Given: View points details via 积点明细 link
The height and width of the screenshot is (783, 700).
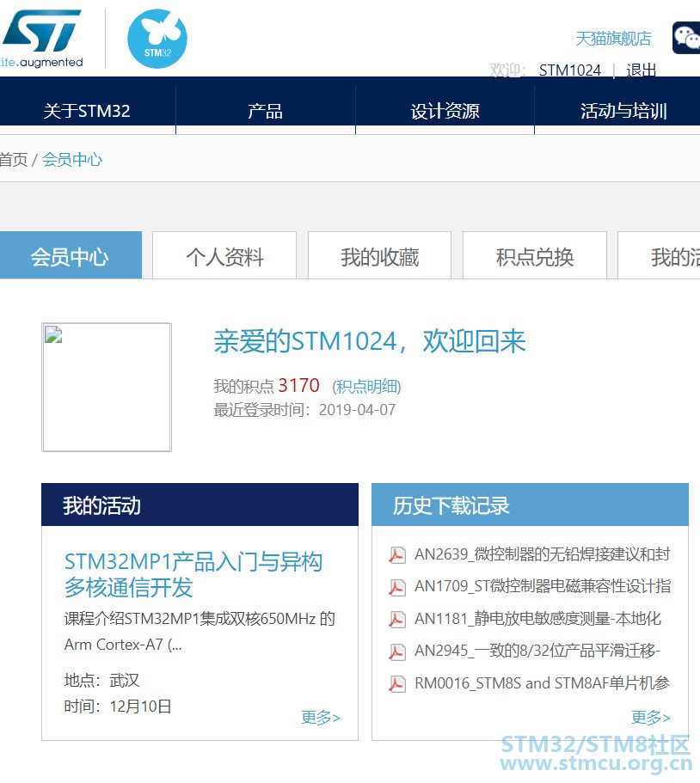Looking at the screenshot, I should click(366, 387).
